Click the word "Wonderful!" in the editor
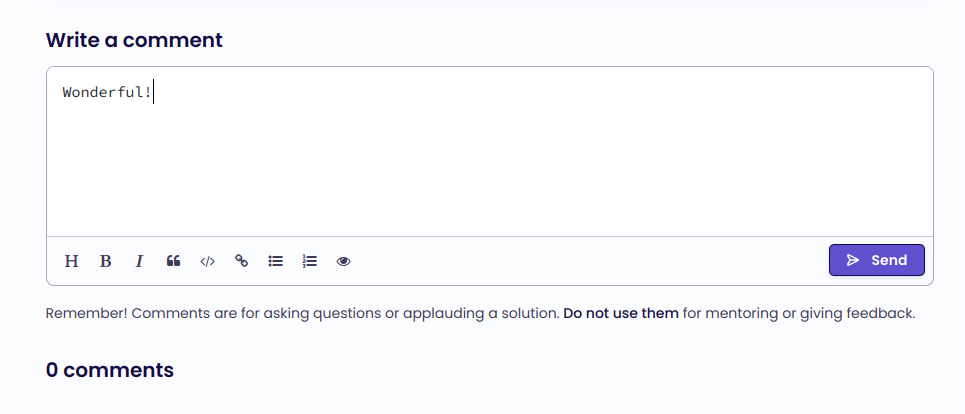The height and width of the screenshot is (414, 965). [106, 93]
